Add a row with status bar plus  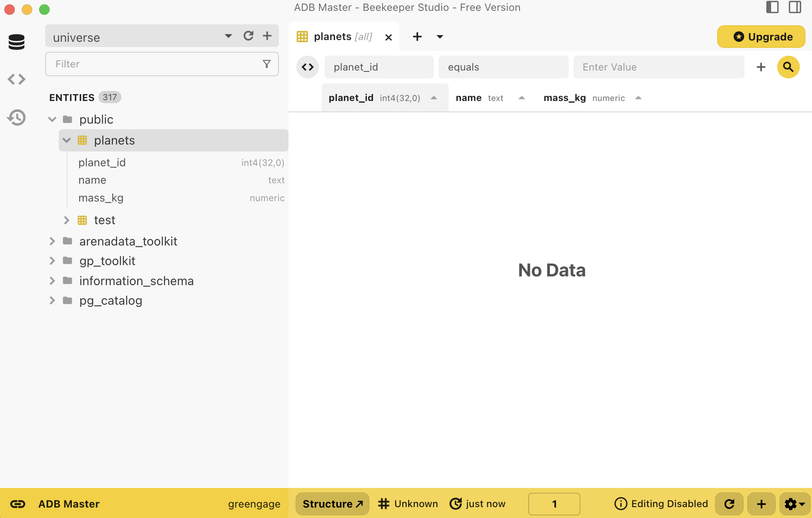(762, 504)
